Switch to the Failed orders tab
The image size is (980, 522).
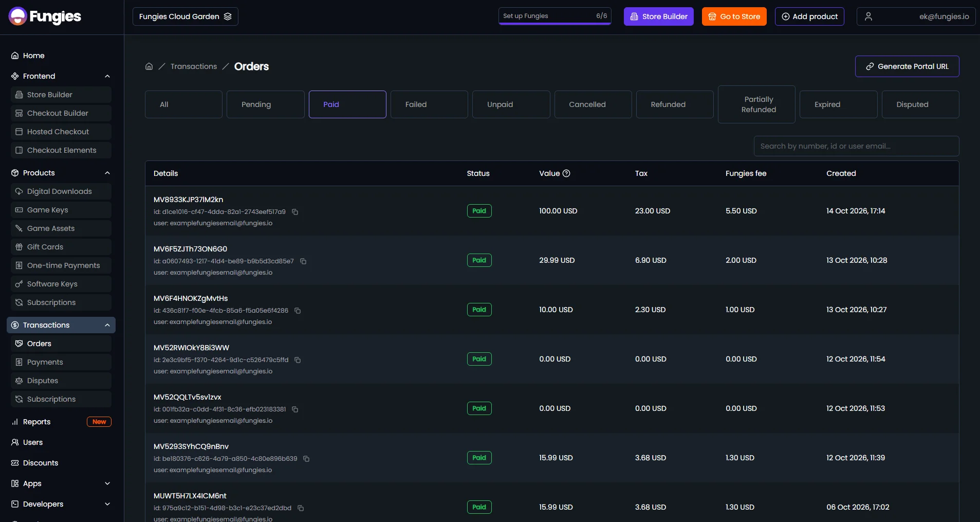429,104
